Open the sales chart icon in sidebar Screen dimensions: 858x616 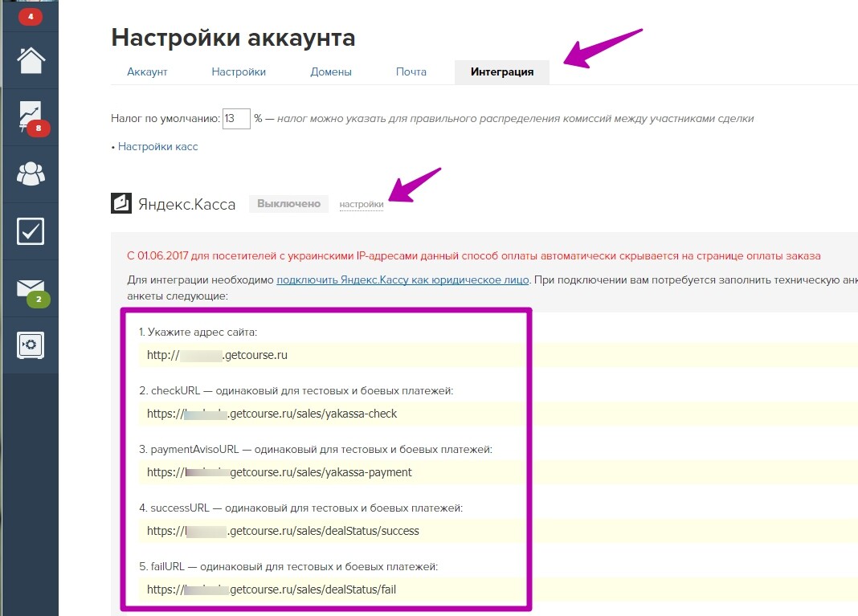(31, 117)
